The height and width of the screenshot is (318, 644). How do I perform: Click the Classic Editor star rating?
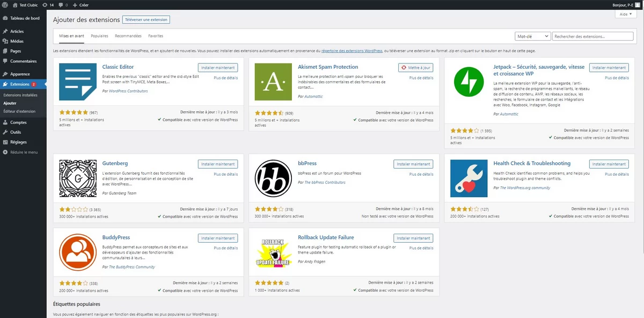click(x=74, y=113)
